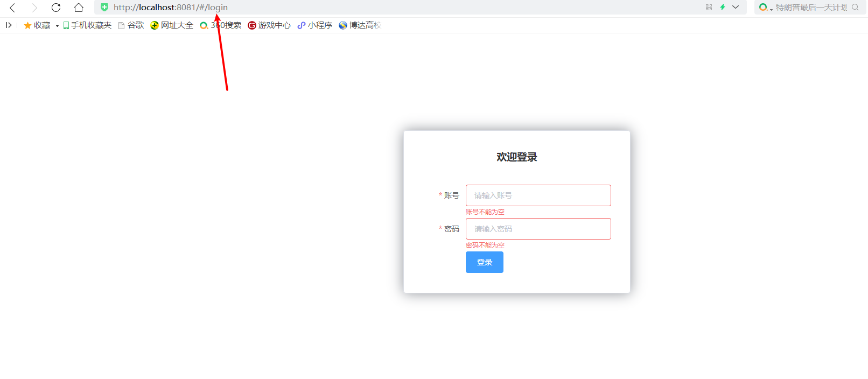Click the green security shield icon

104,8
